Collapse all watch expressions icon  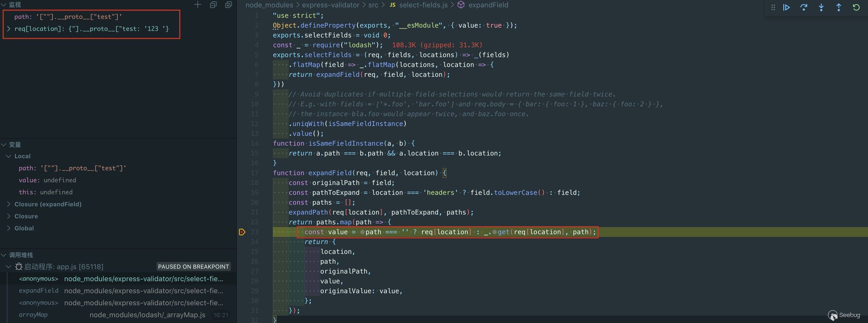coord(213,5)
